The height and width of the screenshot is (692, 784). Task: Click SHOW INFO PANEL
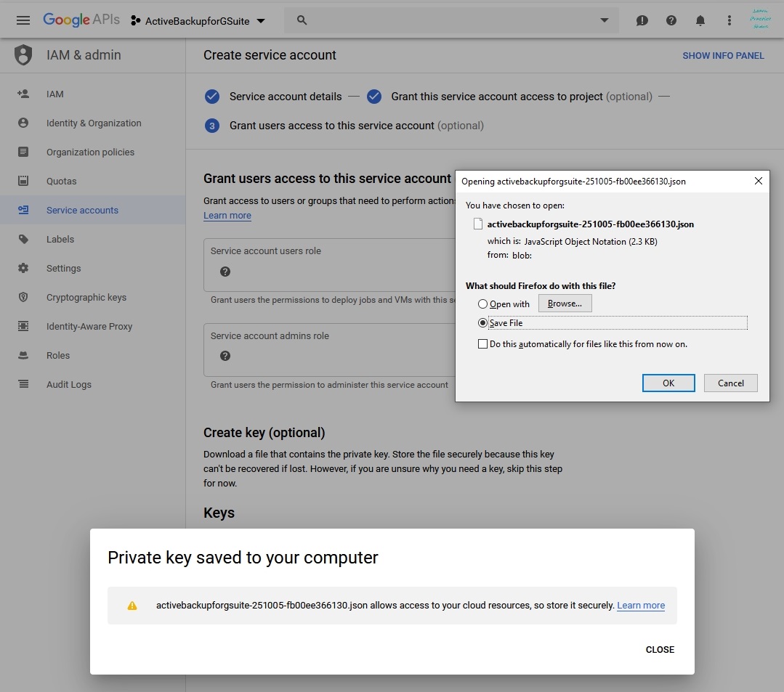(x=723, y=55)
